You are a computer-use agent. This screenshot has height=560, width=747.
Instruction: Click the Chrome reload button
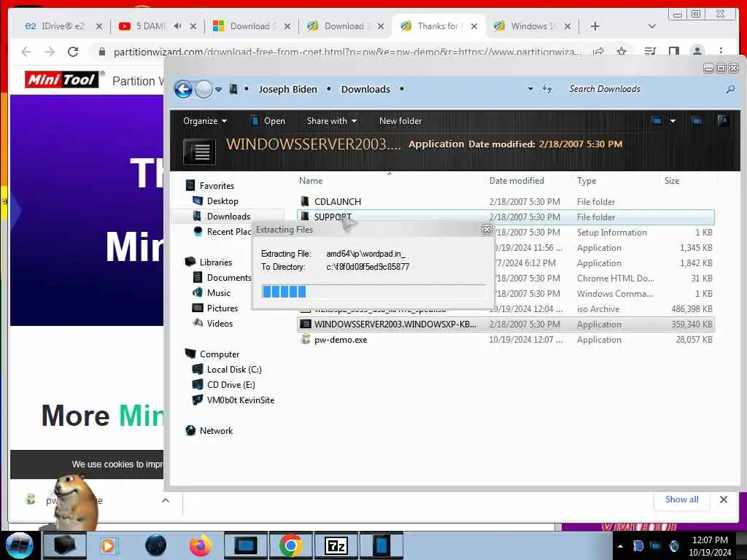point(73,52)
